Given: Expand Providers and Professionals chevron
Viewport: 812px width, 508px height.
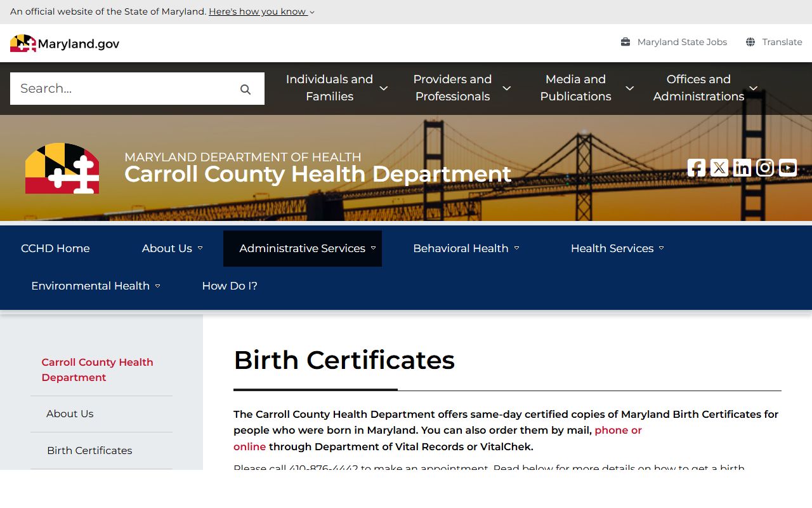Looking at the screenshot, I should [x=507, y=88].
